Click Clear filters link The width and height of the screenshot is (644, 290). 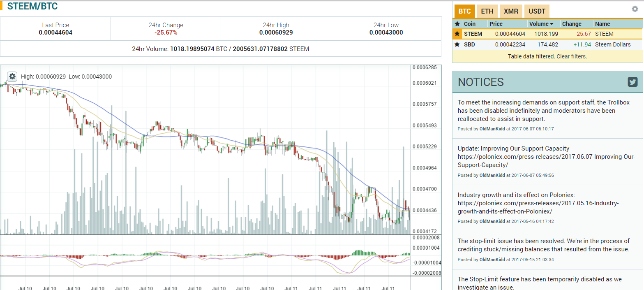point(571,56)
